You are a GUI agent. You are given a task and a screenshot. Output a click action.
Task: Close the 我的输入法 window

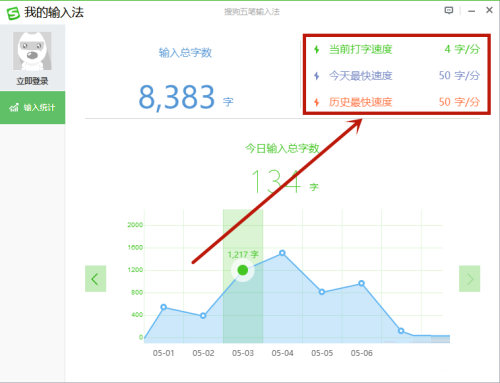tap(489, 10)
